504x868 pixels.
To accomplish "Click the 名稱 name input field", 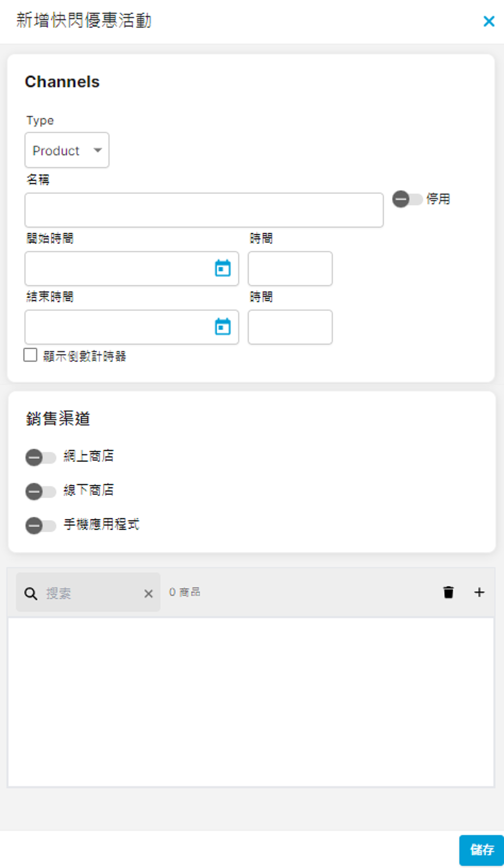I will coord(204,210).
